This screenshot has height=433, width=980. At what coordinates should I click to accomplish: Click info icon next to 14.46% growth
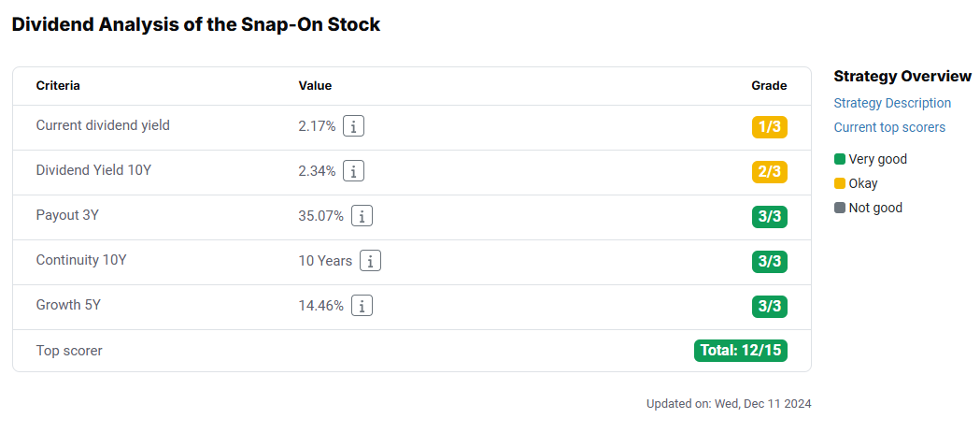pos(362,307)
